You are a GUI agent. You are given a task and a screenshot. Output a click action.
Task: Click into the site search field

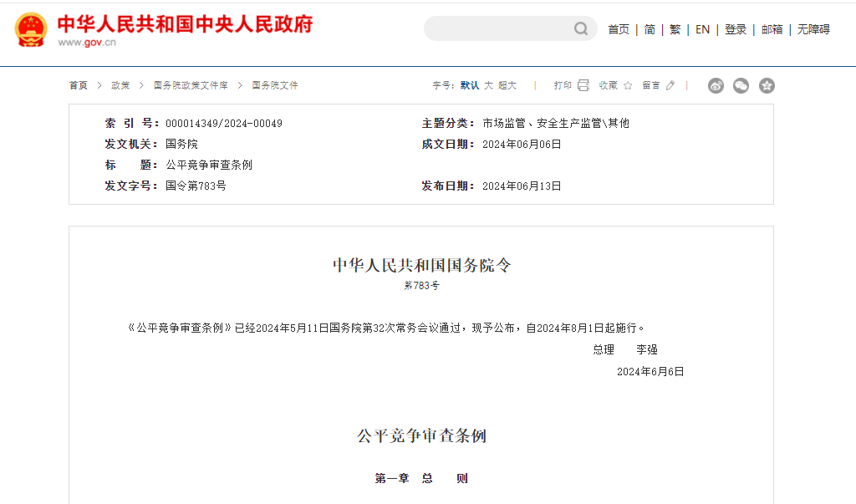(x=497, y=29)
